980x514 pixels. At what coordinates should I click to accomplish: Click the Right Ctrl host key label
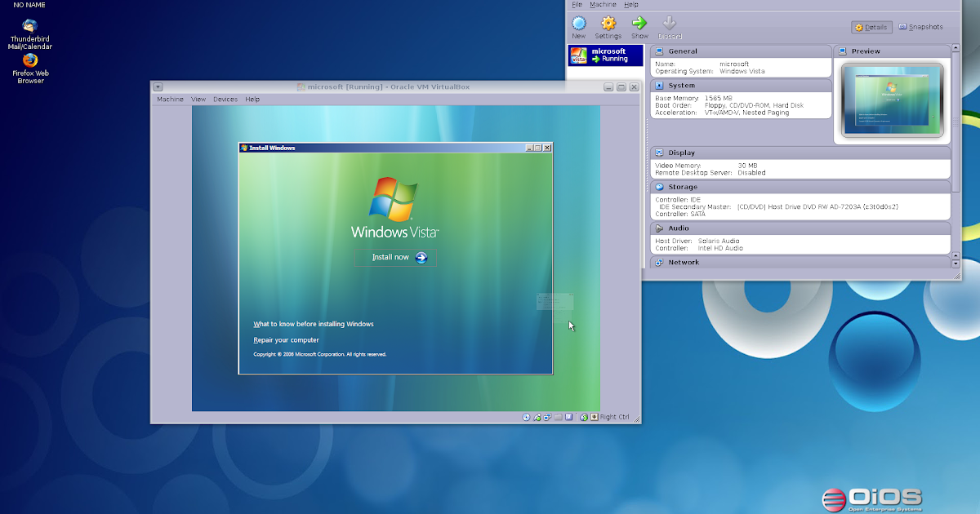click(x=615, y=417)
